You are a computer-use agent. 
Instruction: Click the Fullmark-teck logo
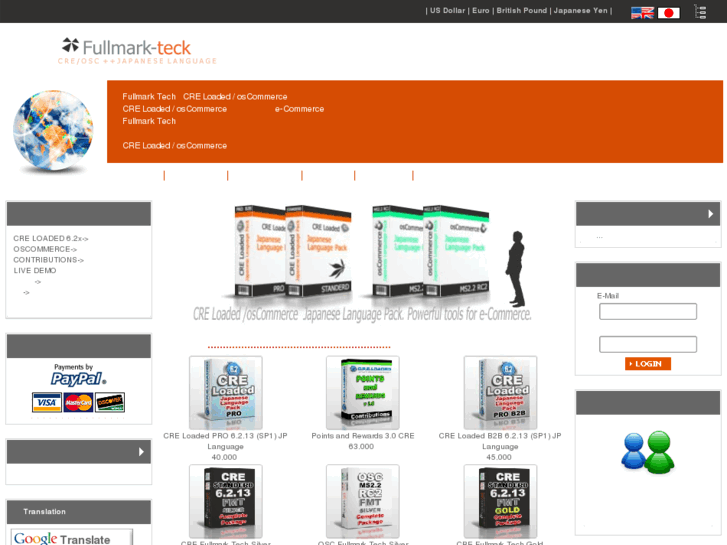tap(138, 51)
